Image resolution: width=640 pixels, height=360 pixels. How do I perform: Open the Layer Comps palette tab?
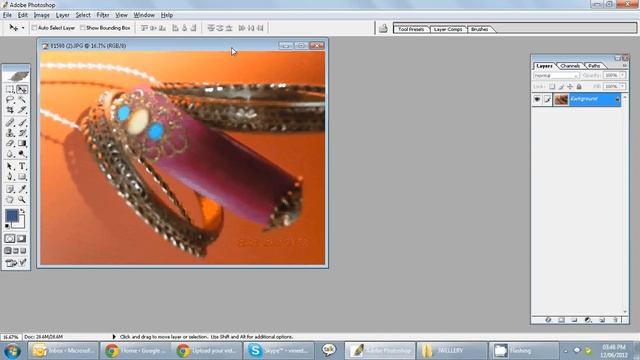(x=448, y=29)
